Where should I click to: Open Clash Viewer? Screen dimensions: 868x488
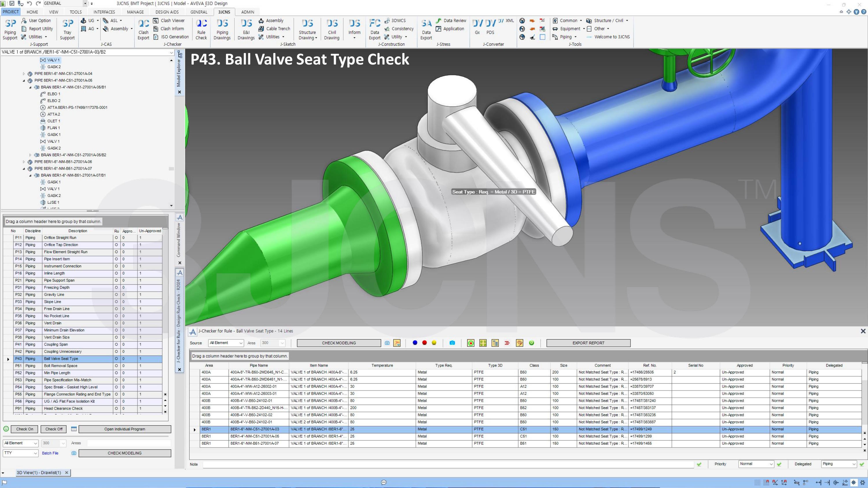coord(169,21)
